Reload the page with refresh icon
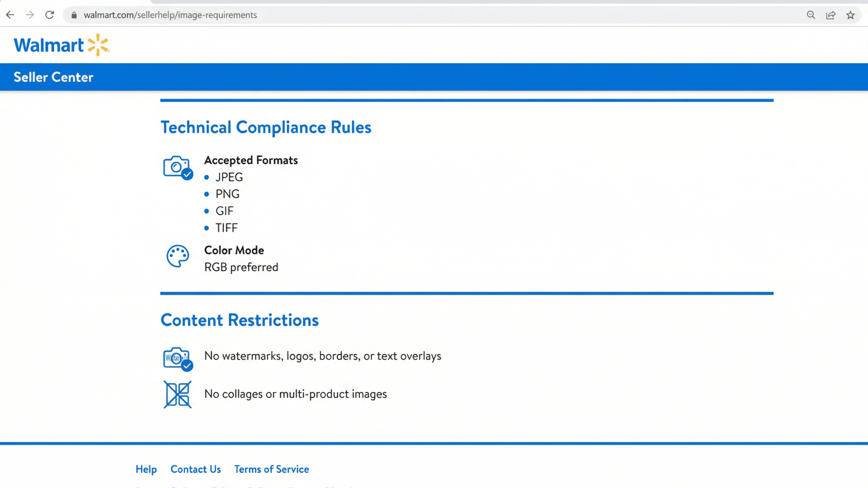This screenshot has width=868, height=488. point(50,15)
